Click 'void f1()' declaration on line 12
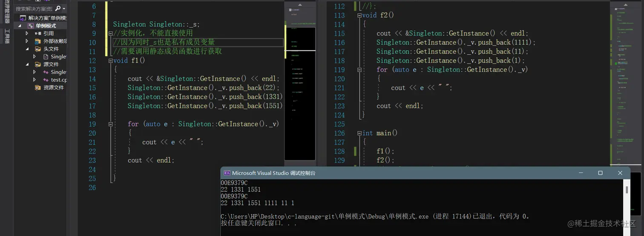The width and height of the screenshot is (644, 236). point(129,60)
